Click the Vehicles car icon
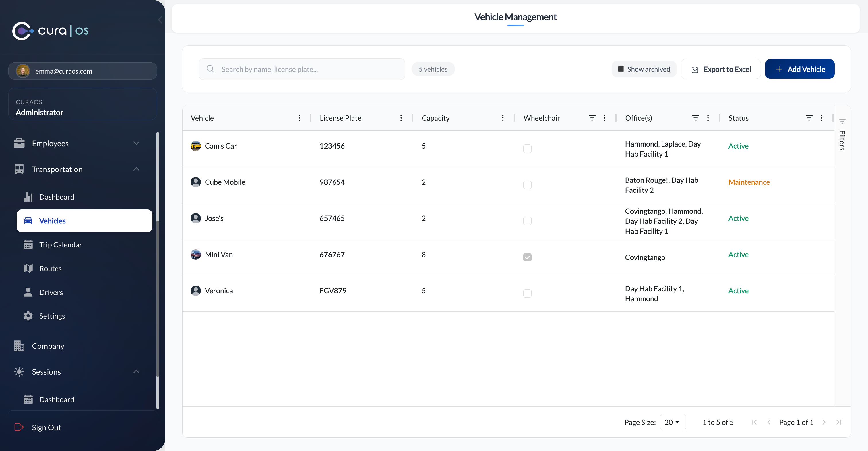Screen dimensions: 868x451 [28, 221]
